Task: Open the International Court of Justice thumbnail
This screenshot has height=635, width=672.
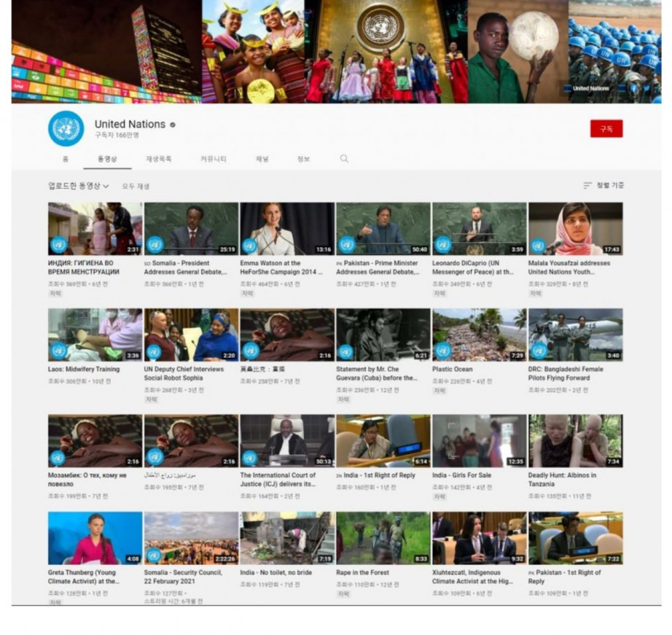Action: point(287,441)
